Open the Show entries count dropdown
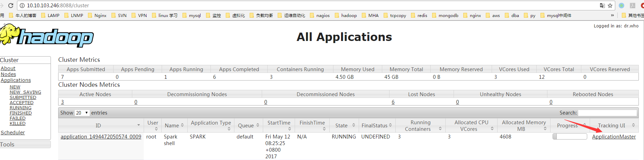Screen dimensions: 644x160 [x=82, y=113]
